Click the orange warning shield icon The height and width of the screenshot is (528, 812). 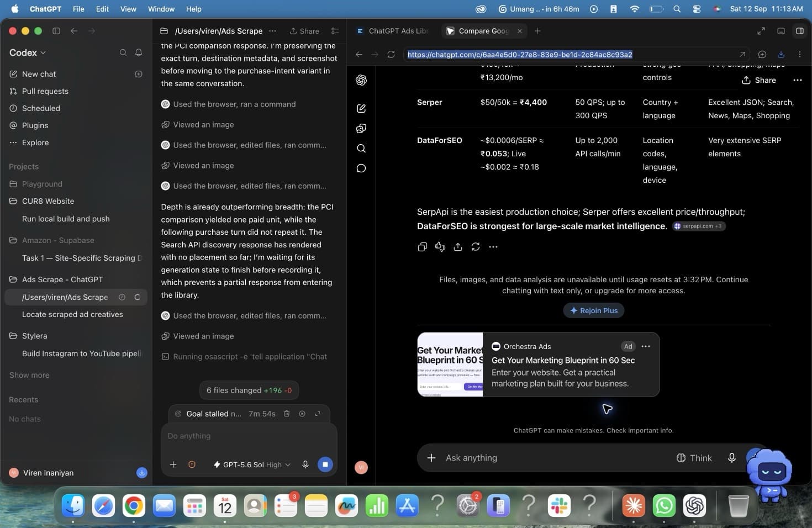(x=192, y=464)
